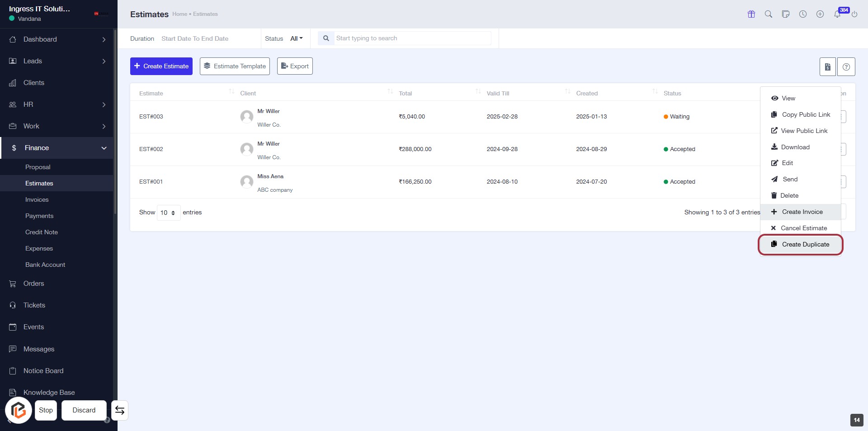
Task: Open the Show entries count selector
Action: (168, 213)
